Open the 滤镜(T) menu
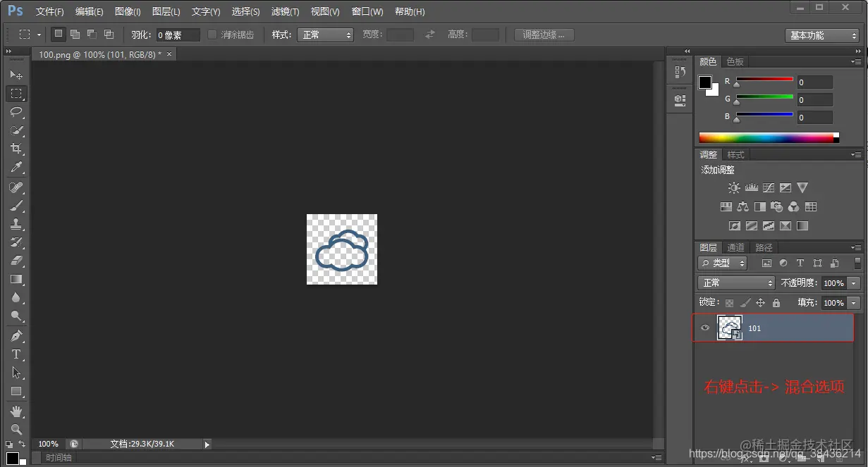868x467 pixels. (x=285, y=11)
